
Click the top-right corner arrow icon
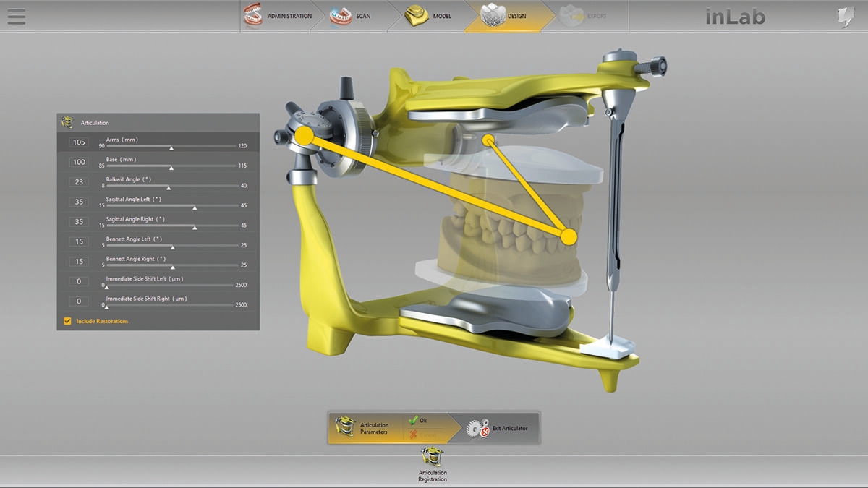[x=845, y=17]
